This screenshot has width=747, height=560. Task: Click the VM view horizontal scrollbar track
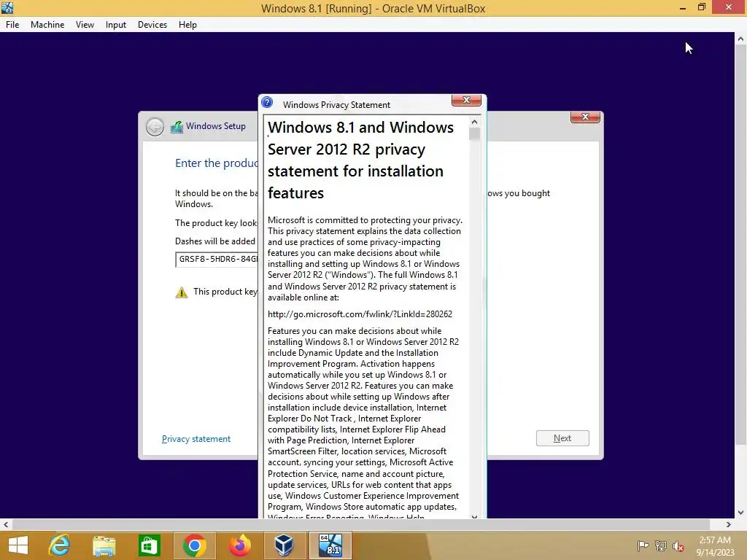tap(367, 524)
